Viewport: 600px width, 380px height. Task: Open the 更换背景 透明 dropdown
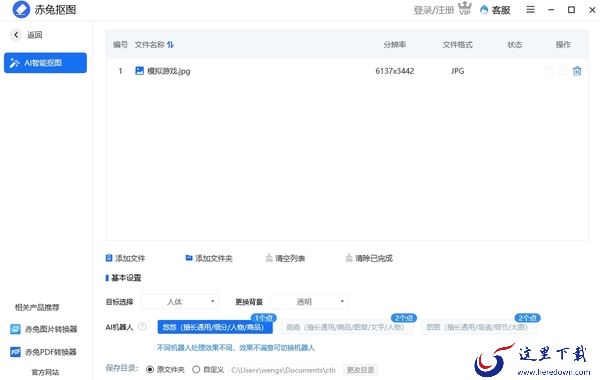tap(309, 302)
